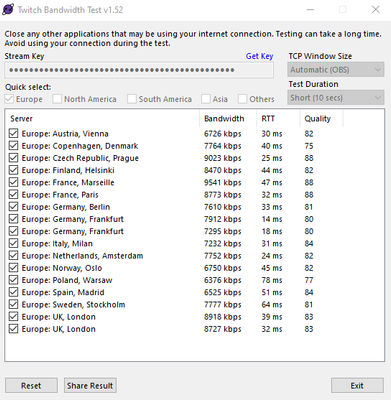Uncheck the Poland, Warsaw server
Viewport: 391px width, 400px height.
(13, 280)
